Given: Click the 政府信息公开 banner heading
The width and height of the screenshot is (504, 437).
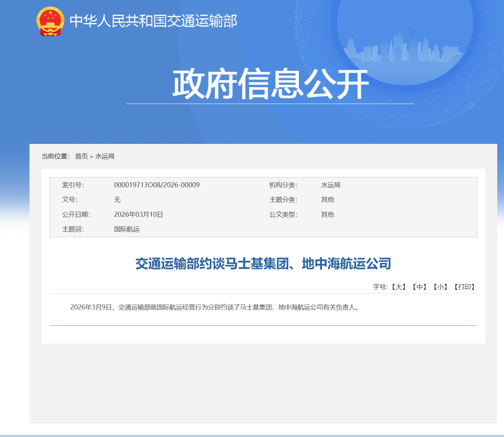Looking at the screenshot, I should point(270,84).
